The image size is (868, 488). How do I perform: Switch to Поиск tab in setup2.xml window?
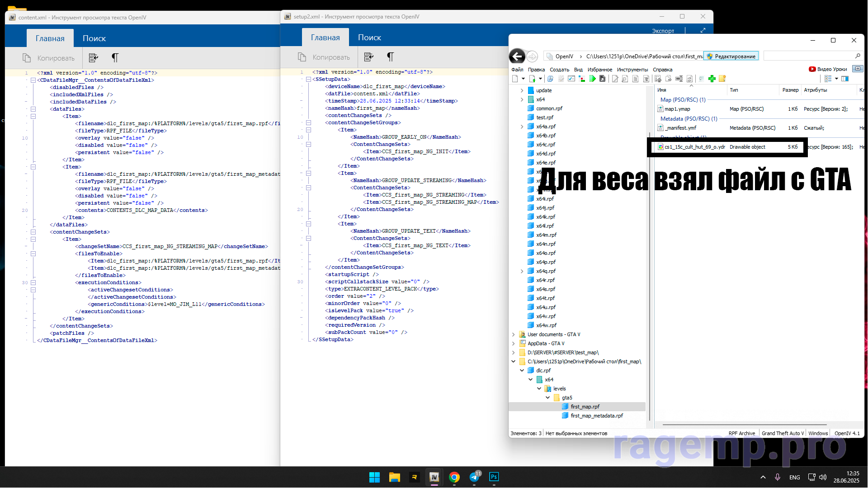369,38
